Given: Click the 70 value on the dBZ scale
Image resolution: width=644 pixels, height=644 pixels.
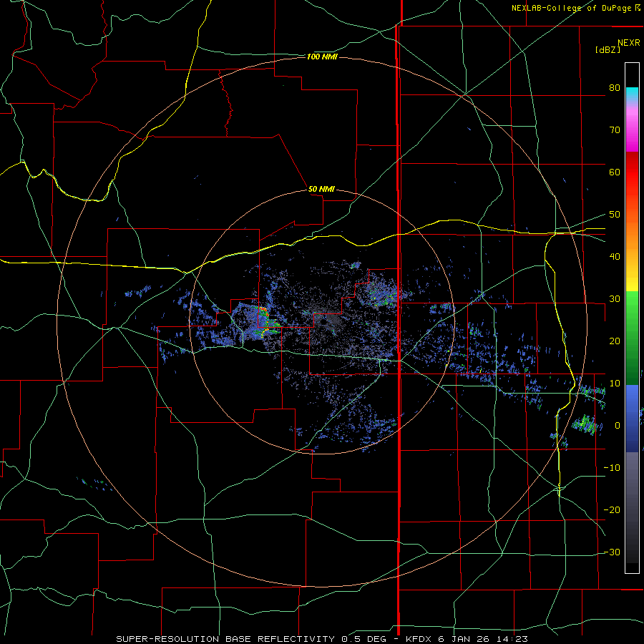Looking at the screenshot, I should tap(615, 130).
